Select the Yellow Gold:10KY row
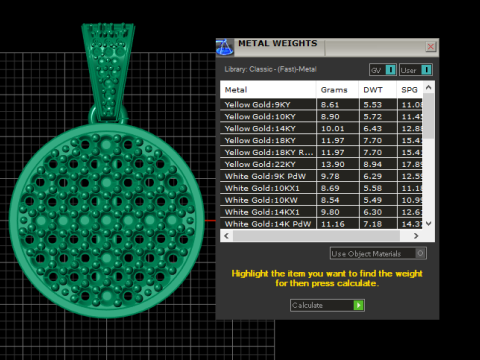Viewport: 480px width, 360px height. tap(321, 117)
